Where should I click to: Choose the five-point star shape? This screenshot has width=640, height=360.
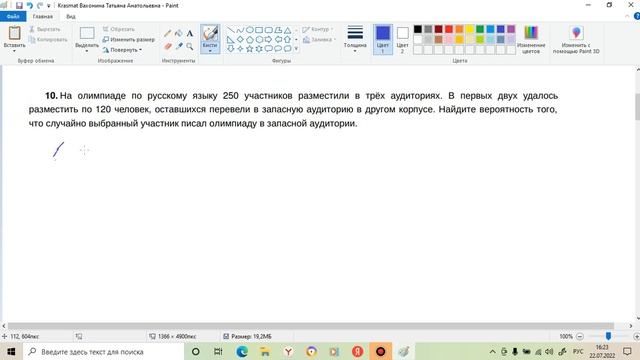(249, 49)
